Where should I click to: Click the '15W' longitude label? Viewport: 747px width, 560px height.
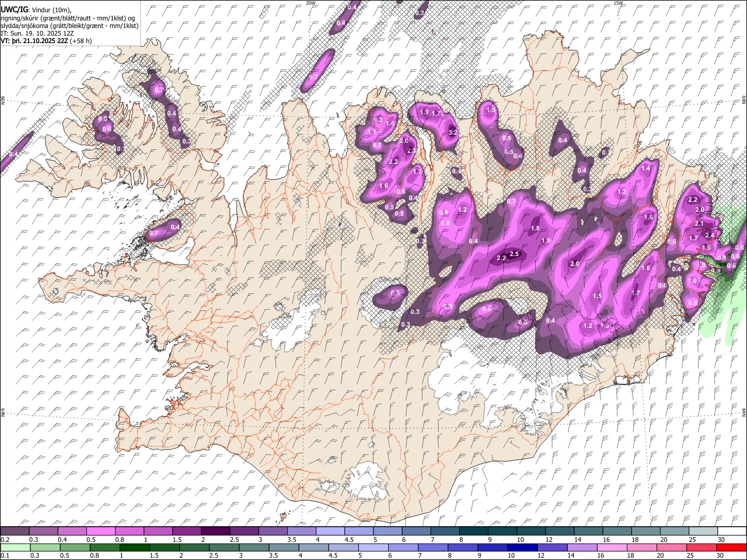pyautogui.click(x=618, y=3)
